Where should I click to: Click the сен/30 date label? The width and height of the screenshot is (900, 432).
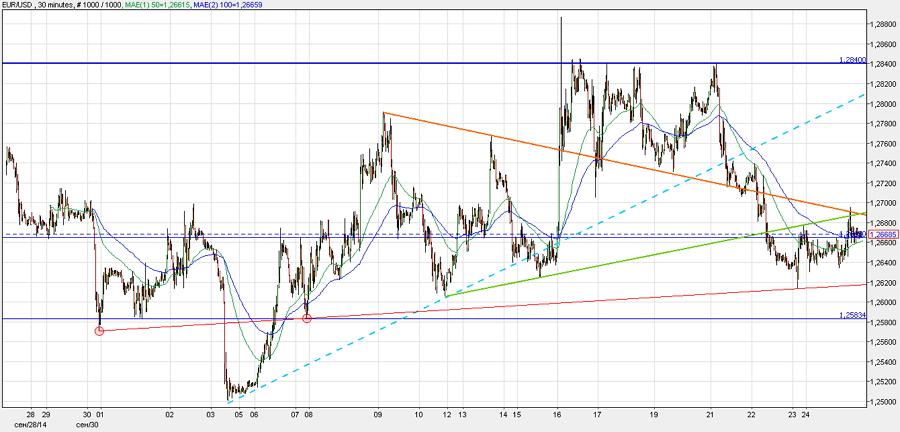pos(87,423)
